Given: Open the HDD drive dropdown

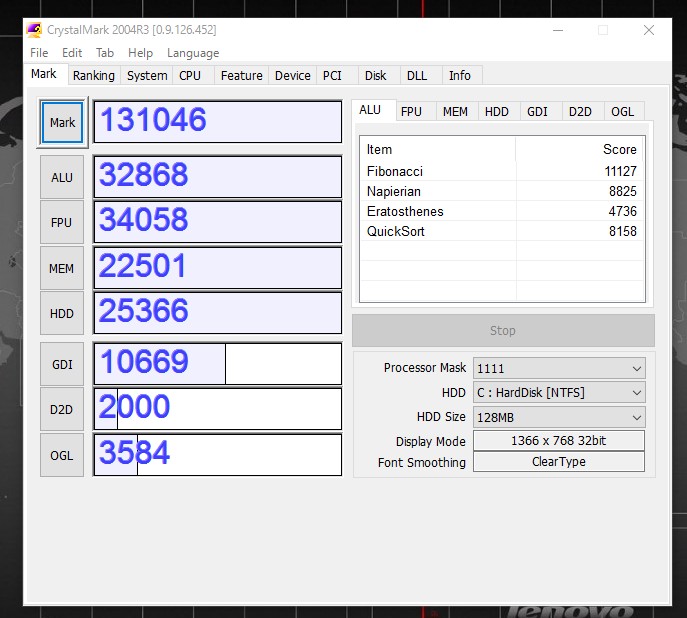Looking at the screenshot, I should pos(559,392).
